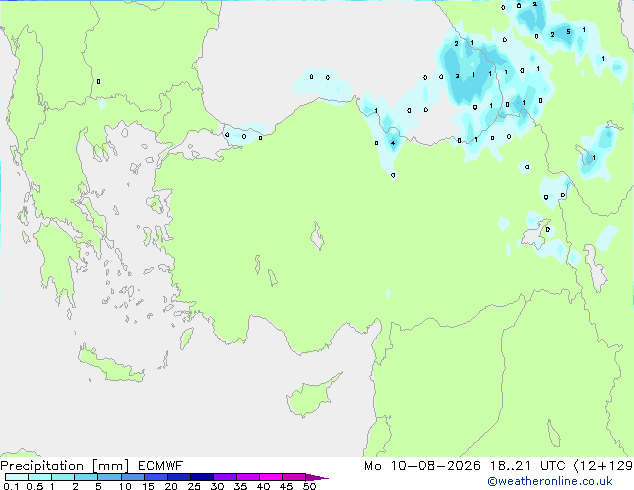Viewport: 634px width, 490px height.
Task: Click the date "10-08-2026" text
Action: (435, 466)
